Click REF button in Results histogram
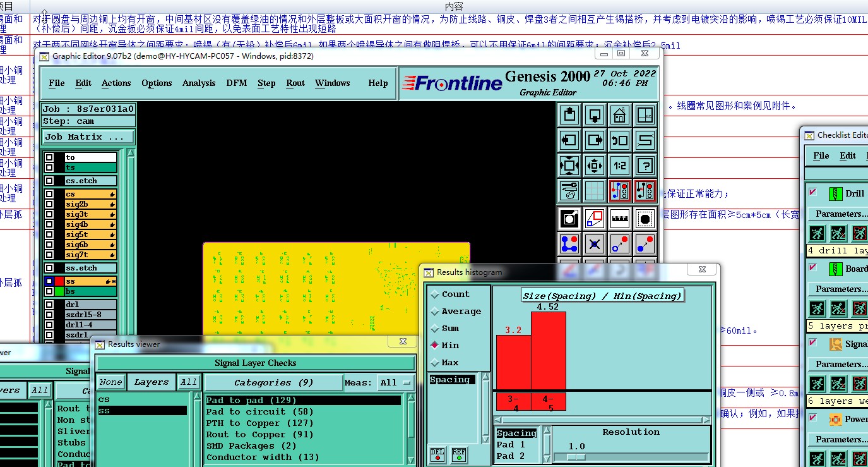Viewport: 868px width, 467px height. 459,455
